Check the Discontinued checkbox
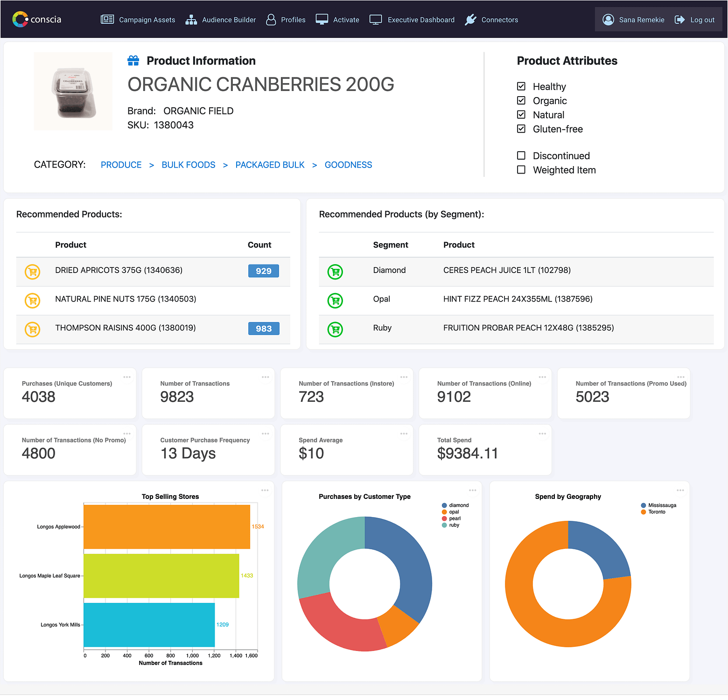The width and height of the screenshot is (728, 700). (521, 155)
